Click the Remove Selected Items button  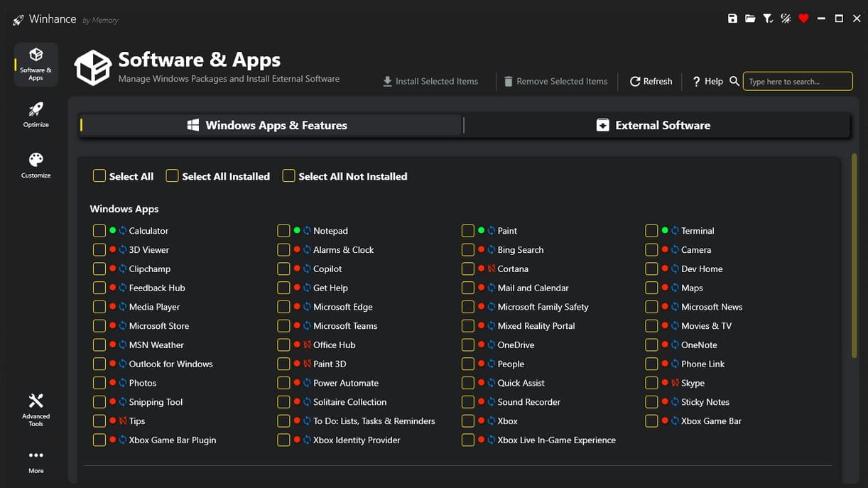[x=555, y=82]
